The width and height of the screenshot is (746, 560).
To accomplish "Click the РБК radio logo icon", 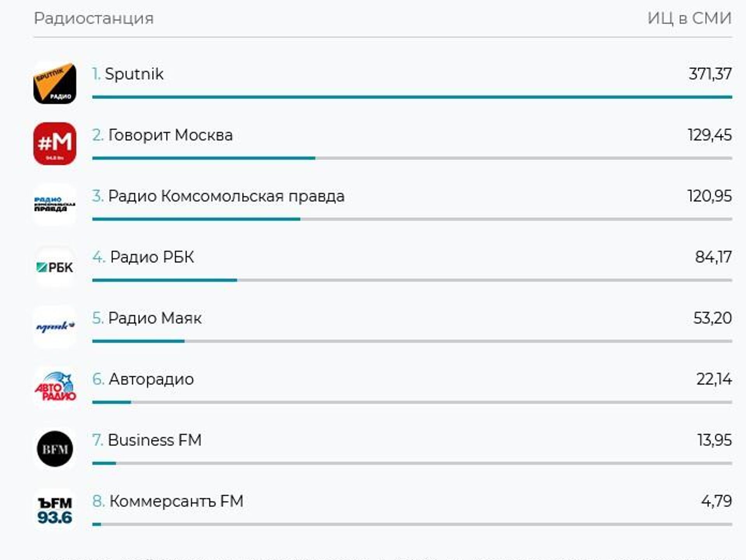I will click(x=55, y=267).
